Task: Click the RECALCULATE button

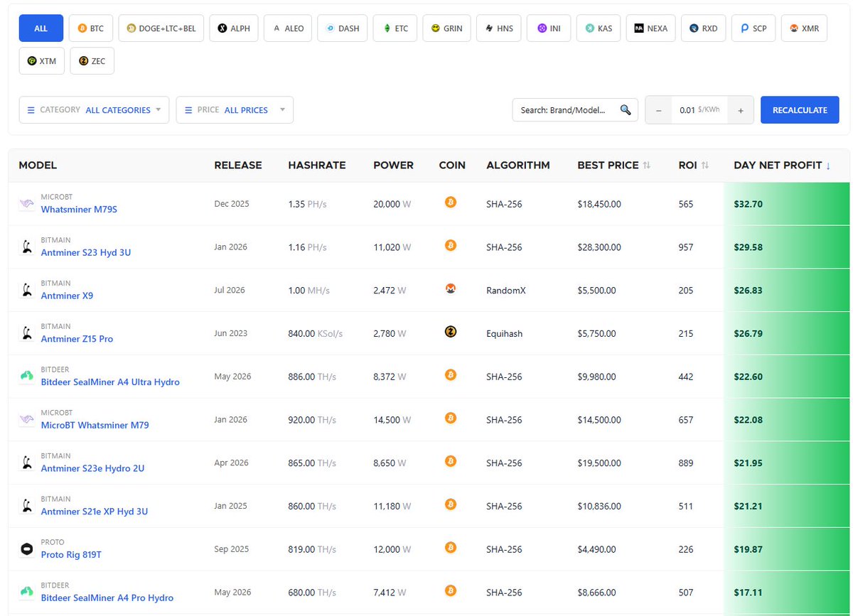Action: (800, 110)
